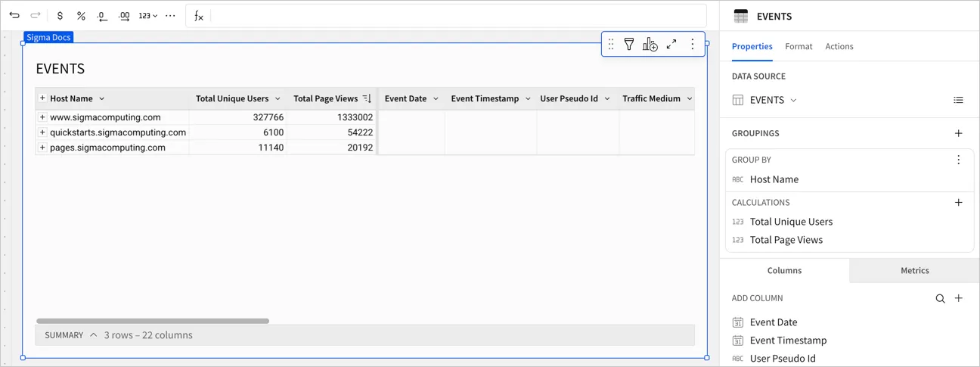Add a new calculation
The width and height of the screenshot is (980, 367).
tap(958, 202)
